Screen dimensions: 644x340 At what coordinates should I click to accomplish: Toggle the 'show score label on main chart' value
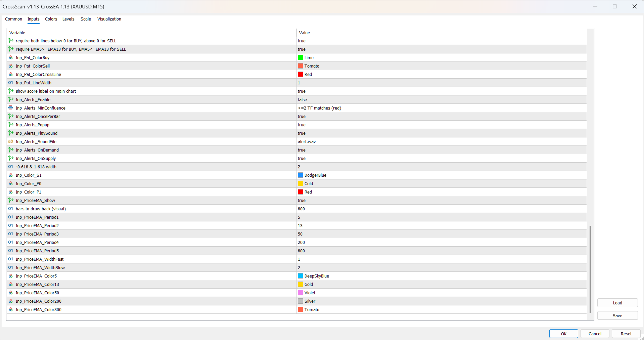441,91
